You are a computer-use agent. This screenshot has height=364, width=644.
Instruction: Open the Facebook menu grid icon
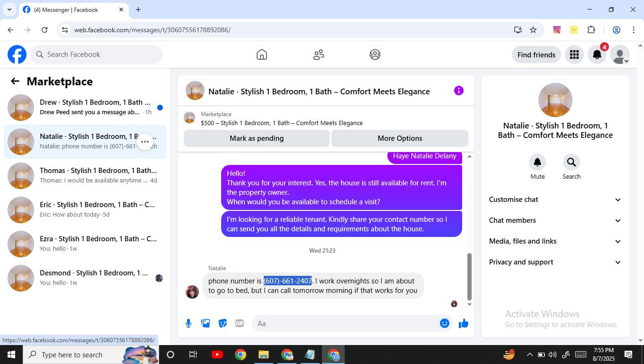point(574,55)
